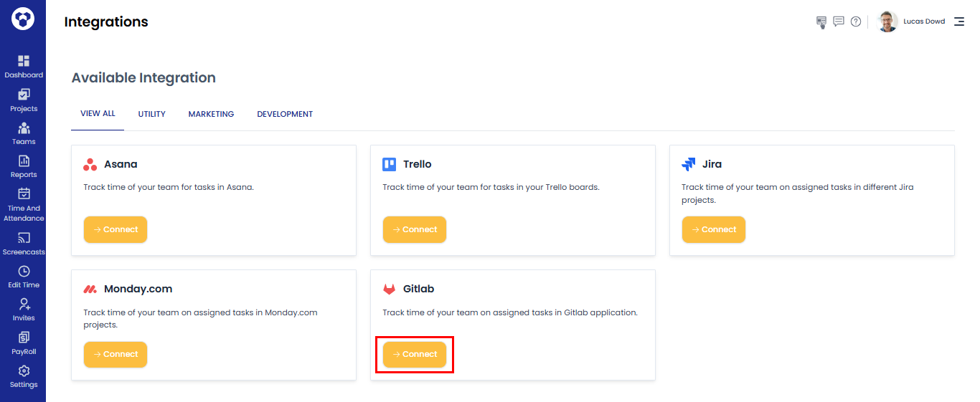The width and height of the screenshot is (980, 402).
Task: Open the PayRoll section
Action: pos(23,343)
